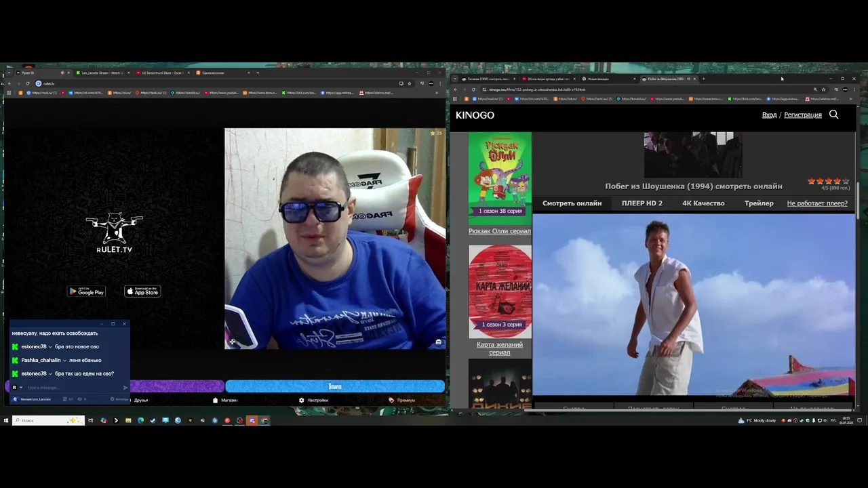
Task: Click the Get it on Google Play badge
Action: tap(86, 291)
